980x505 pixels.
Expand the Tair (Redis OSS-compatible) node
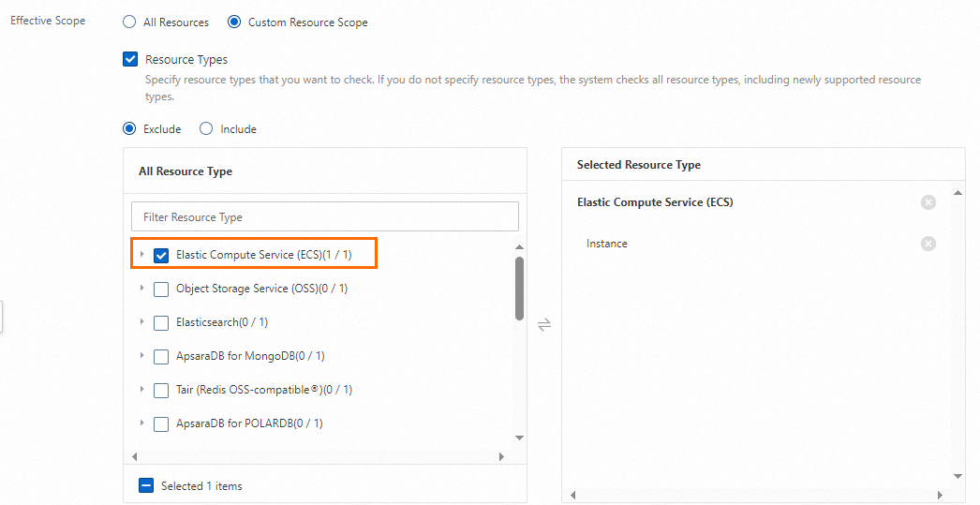tap(141, 390)
